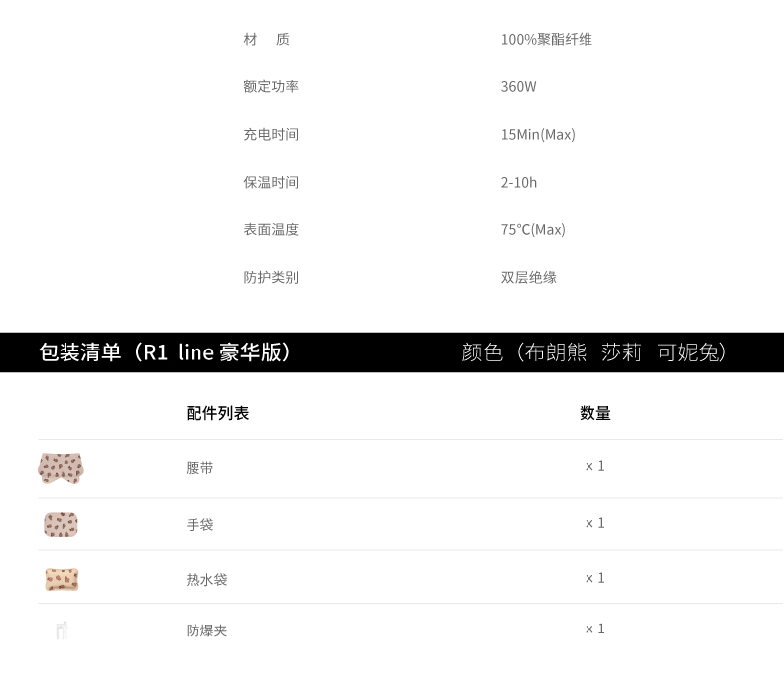Click the explosion-proof clip (防爆夹) thumbnail
The image size is (784, 699).
point(62,629)
